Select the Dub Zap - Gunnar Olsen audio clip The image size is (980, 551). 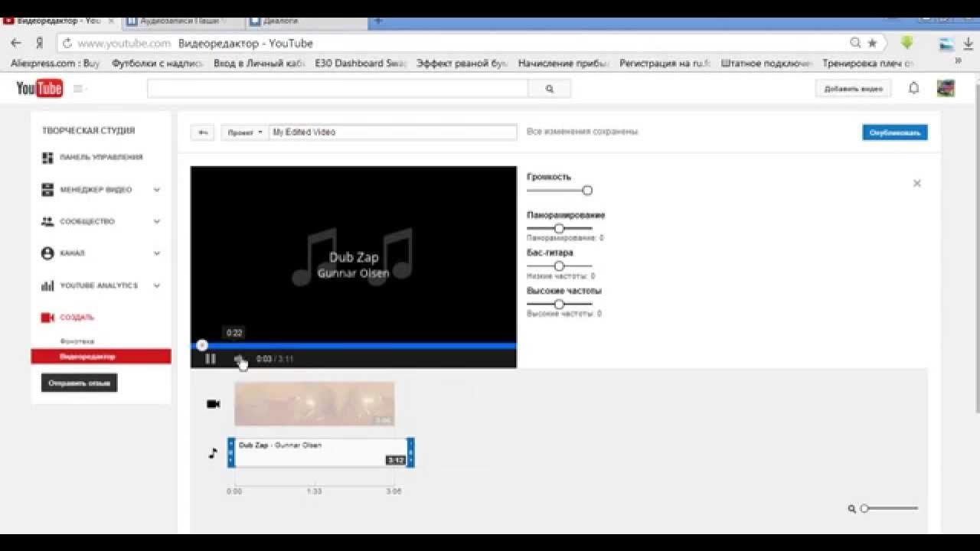321,452
